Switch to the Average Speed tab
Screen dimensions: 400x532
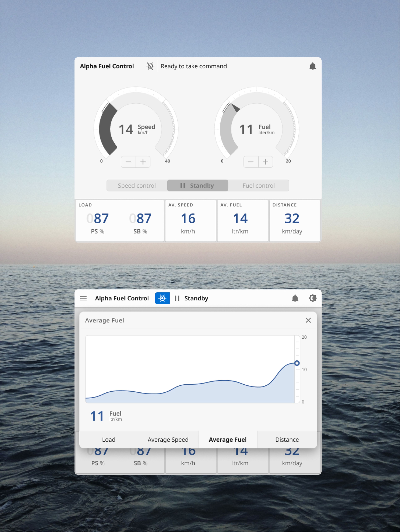point(168,439)
